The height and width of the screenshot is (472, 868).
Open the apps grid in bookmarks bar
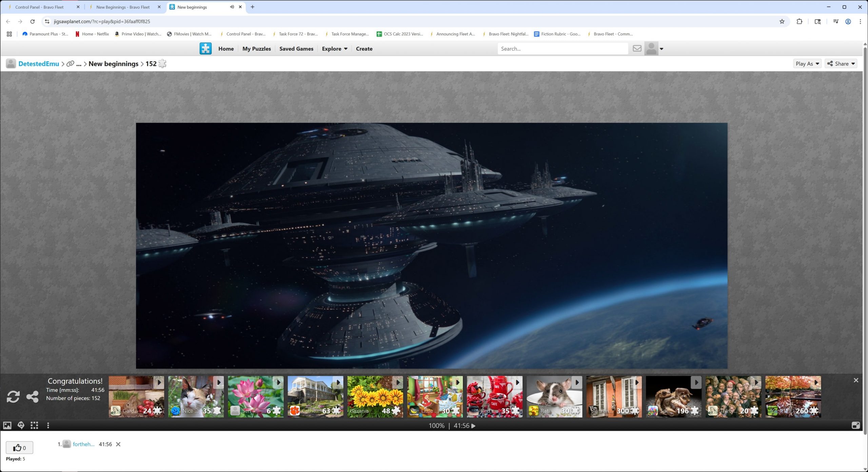[9, 34]
